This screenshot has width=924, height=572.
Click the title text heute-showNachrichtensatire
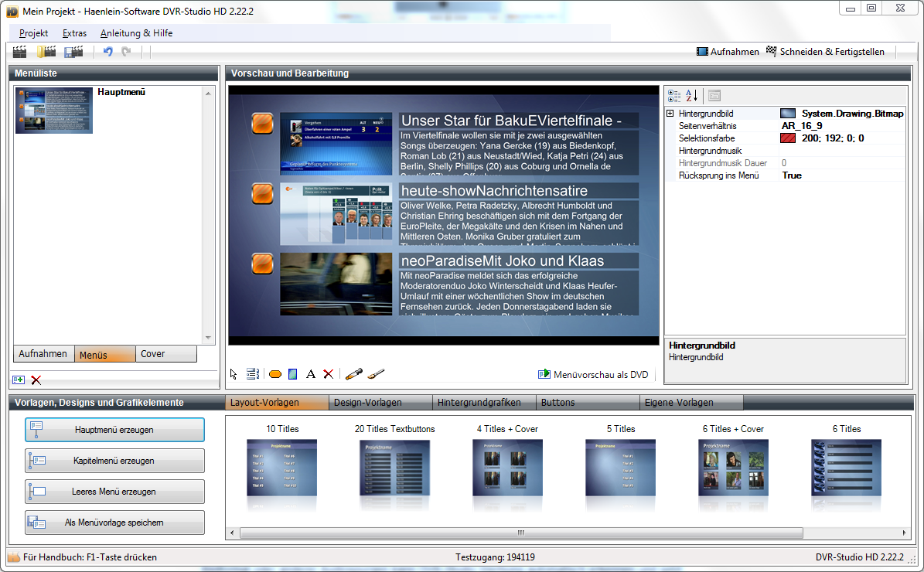tap(494, 191)
